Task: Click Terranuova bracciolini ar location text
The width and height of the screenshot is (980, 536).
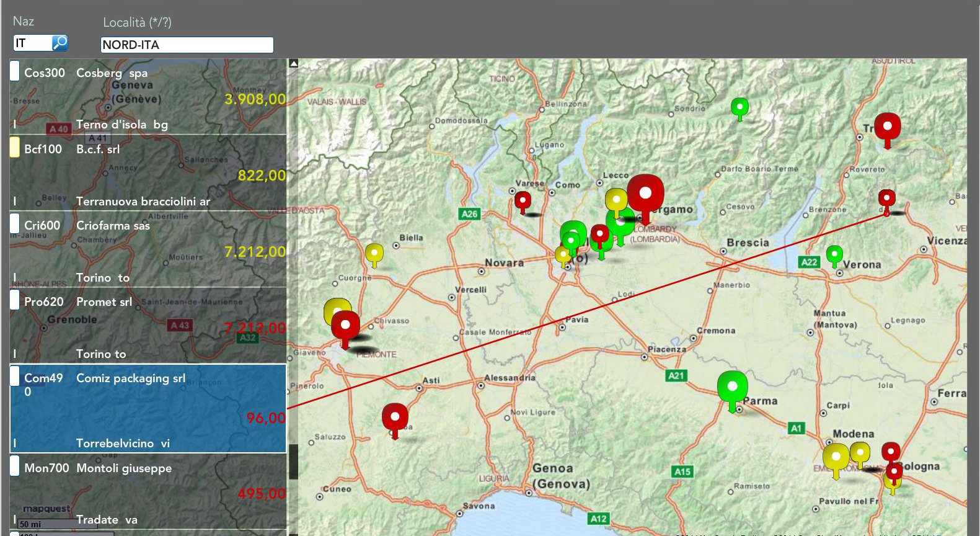Action: coord(143,202)
